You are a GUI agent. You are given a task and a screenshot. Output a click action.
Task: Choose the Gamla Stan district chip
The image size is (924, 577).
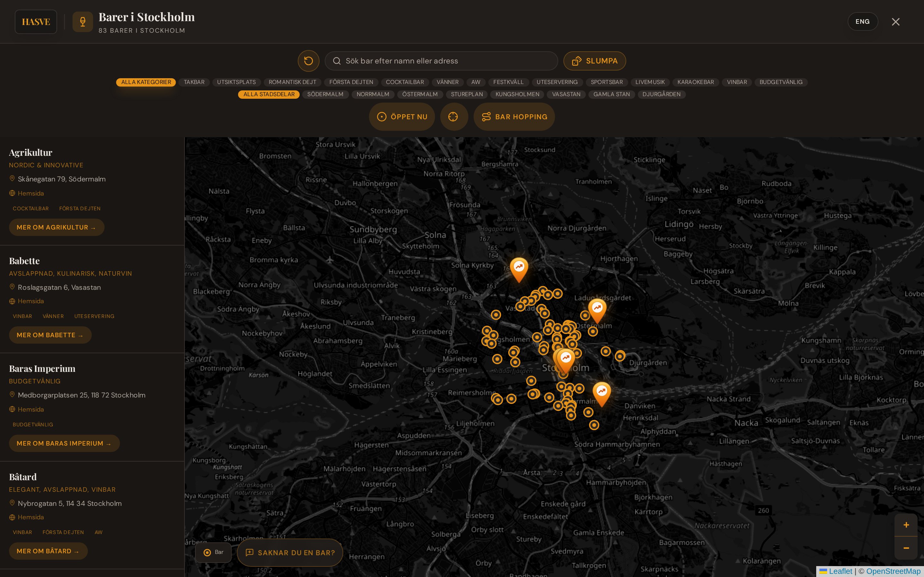611,94
